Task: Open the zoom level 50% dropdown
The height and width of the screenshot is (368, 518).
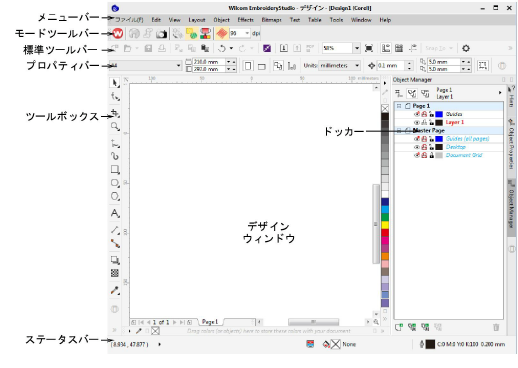Action: point(357,48)
